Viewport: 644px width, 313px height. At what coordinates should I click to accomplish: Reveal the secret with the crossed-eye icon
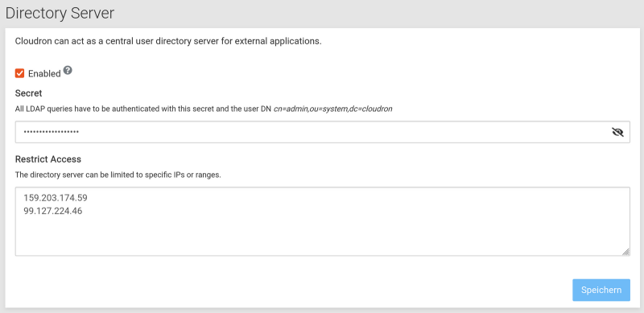pos(617,132)
